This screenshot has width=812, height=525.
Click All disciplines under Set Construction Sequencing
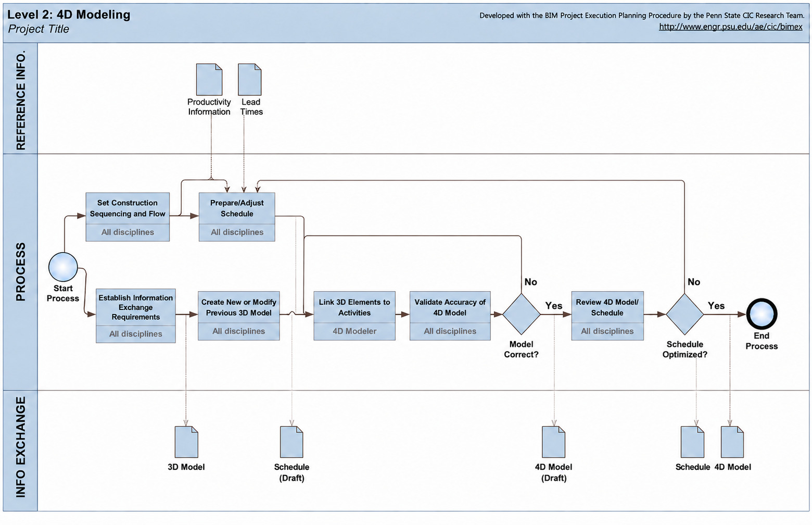128,232
